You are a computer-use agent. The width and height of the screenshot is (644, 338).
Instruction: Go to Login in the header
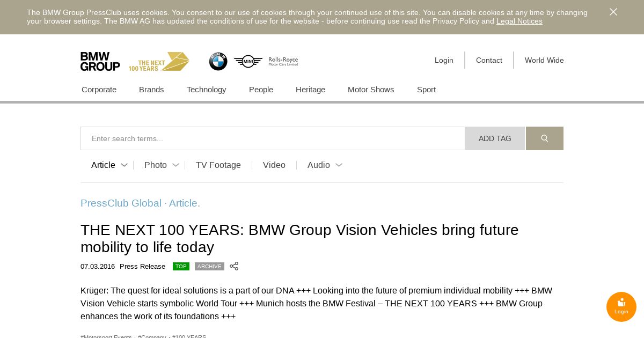point(444,60)
